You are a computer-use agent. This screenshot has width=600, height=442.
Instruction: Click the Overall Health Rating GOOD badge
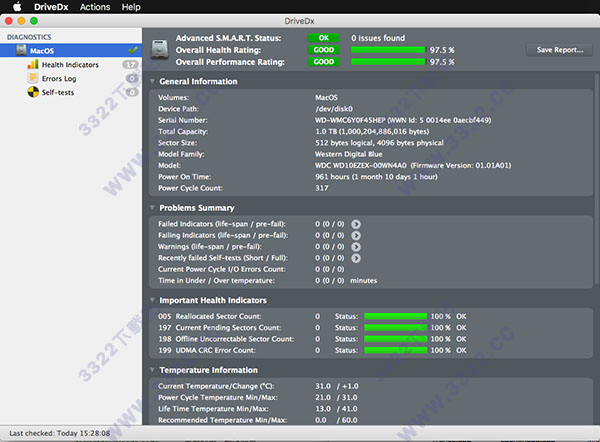click(324, 50)
